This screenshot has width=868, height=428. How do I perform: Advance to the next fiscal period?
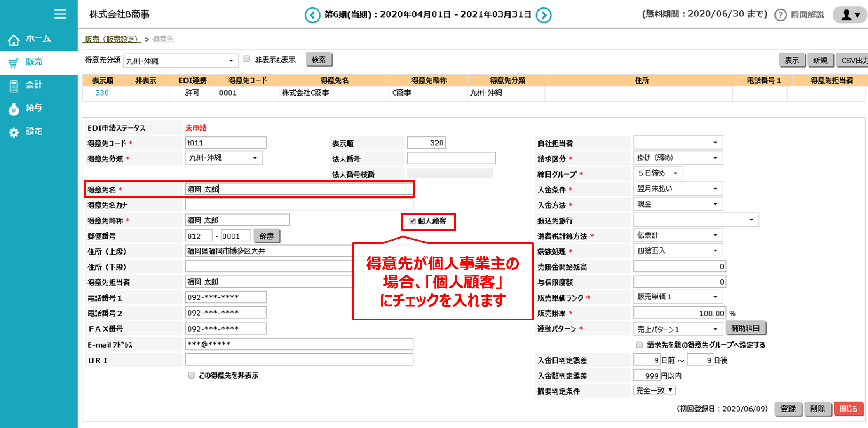coord(544,14)
